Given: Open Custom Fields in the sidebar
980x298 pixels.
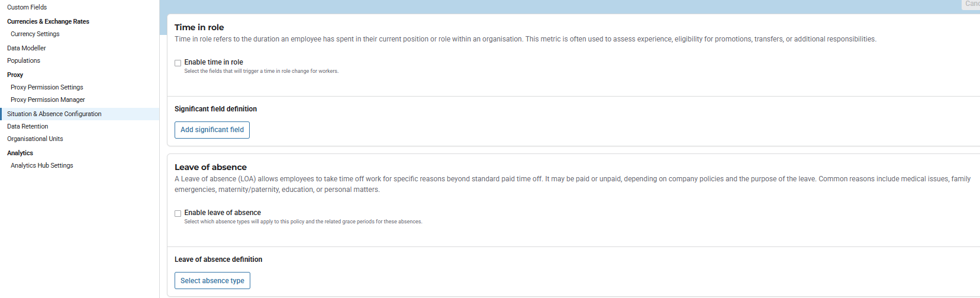Looking at the screenshot, I should pos(27,7).
